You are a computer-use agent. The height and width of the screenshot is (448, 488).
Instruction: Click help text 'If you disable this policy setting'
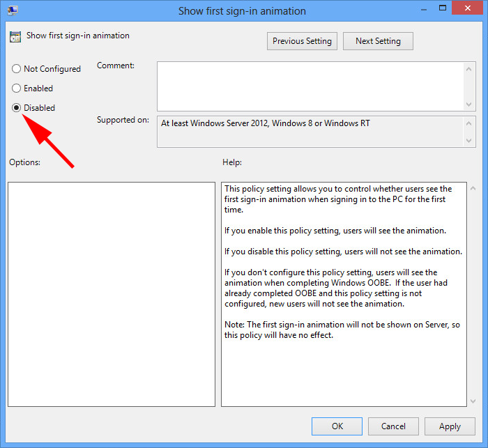point(282,252)
